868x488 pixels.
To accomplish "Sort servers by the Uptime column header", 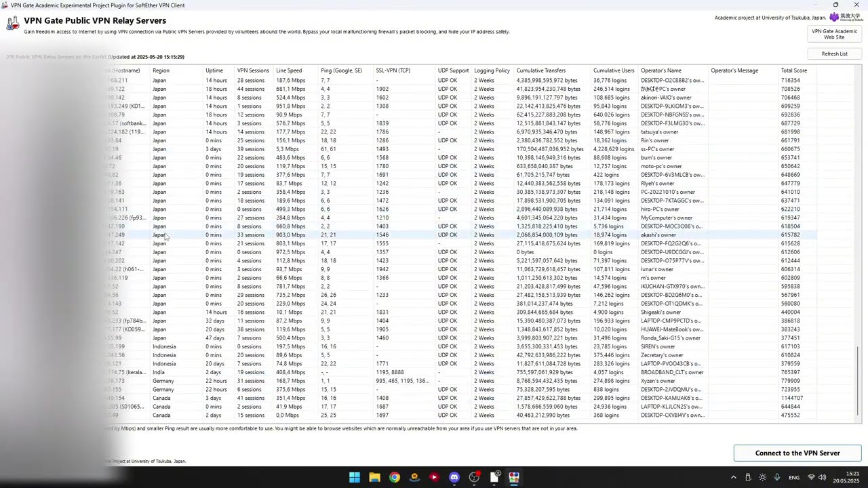I will click(x=218, y=70).
